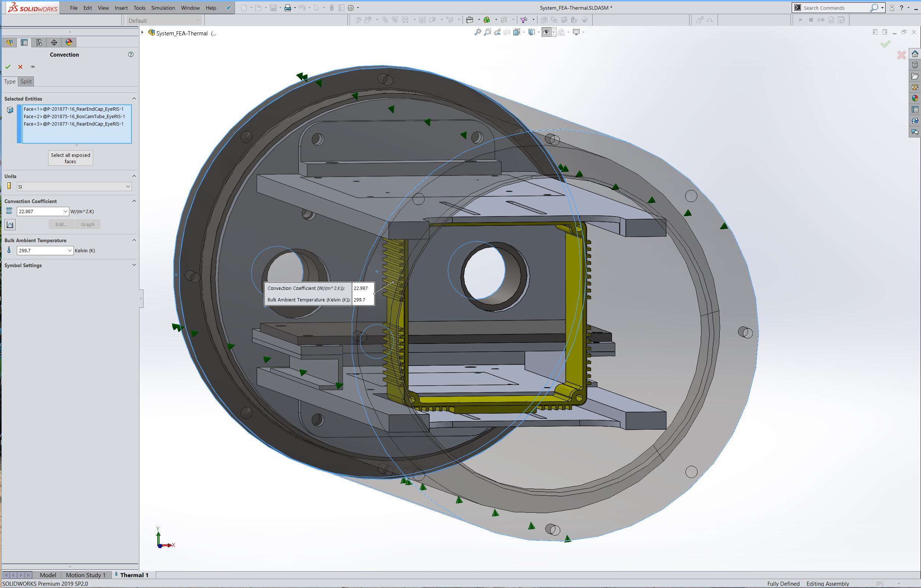This screenshot has height=588, width=921.
Task: Expand the Hide/Show Items dropdown arrow
Action: click(x=553, y=32)
